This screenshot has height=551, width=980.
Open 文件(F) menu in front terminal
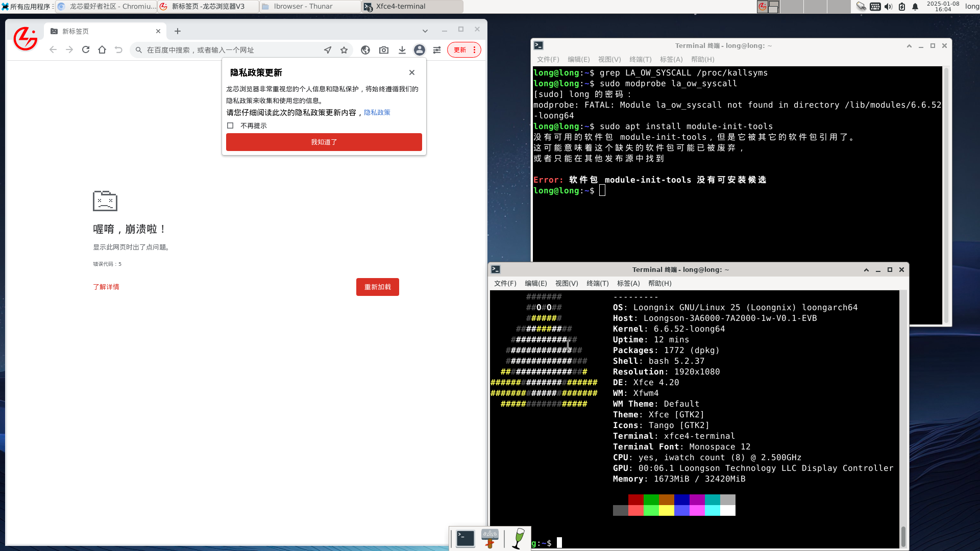pyautogui.click(x=505, y=283)
